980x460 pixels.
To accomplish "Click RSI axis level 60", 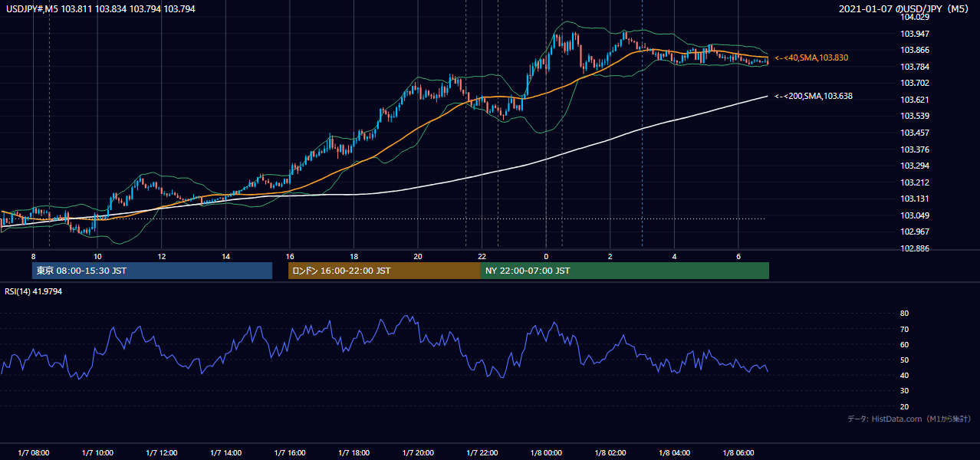I will click(x=904, y=344).
